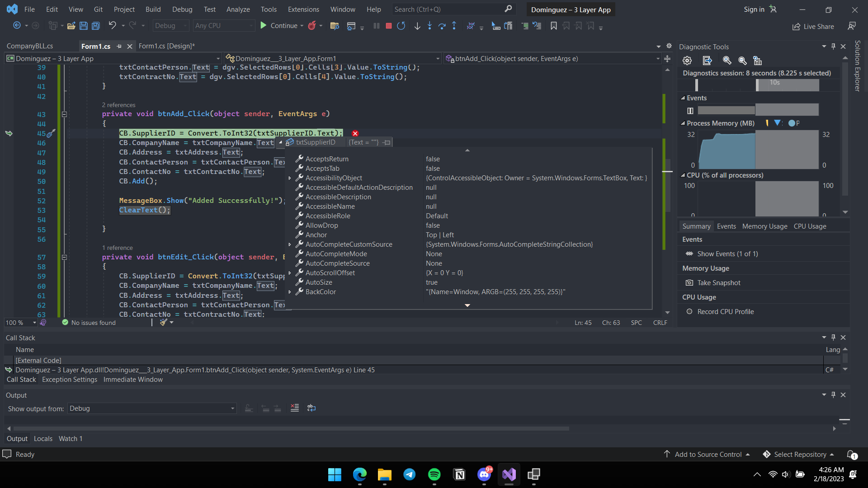Click Take Snapshot link
The image size is (868, 488).
[x=718, y=283]
